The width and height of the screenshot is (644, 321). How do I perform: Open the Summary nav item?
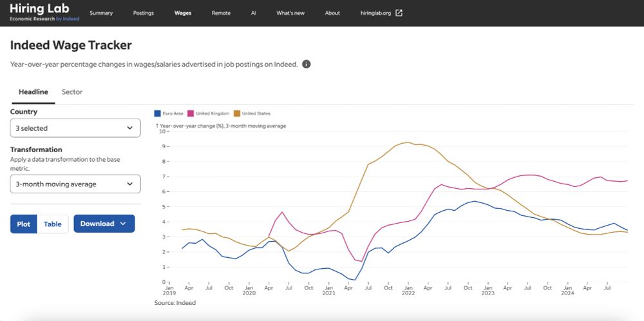click(x=101, y=13)
